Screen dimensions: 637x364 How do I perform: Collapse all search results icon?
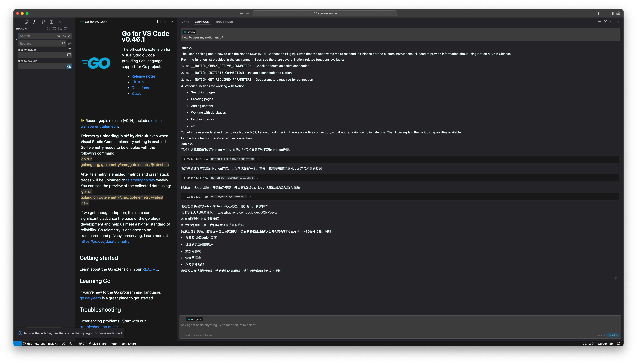tap(71, 29)
